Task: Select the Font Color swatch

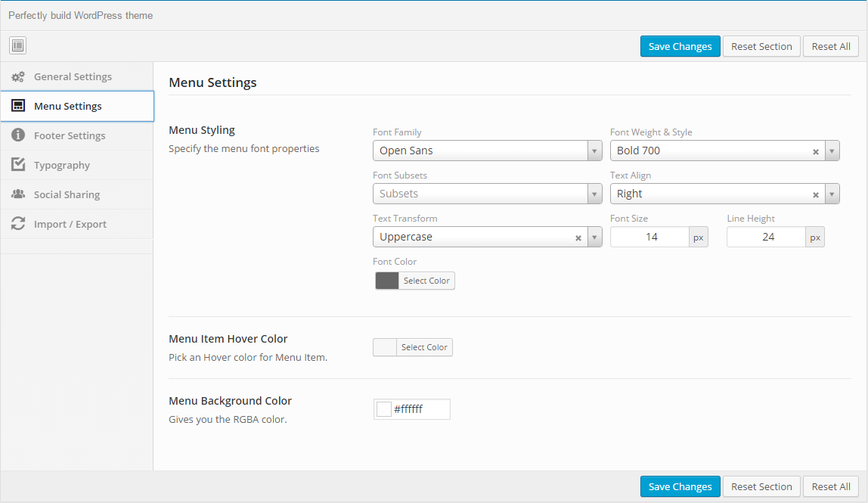Action: [387, 281]
